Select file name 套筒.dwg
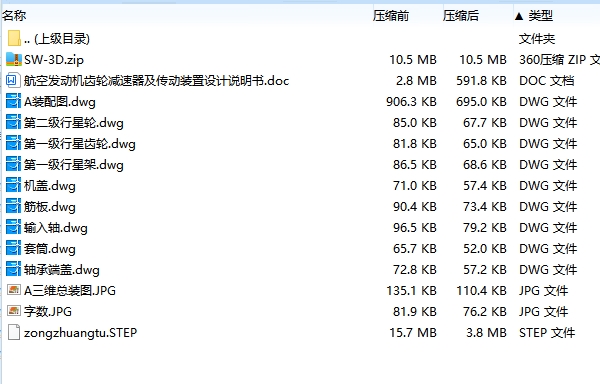Image resolution: width=600 pixels, height=384 pixels. 49,249
